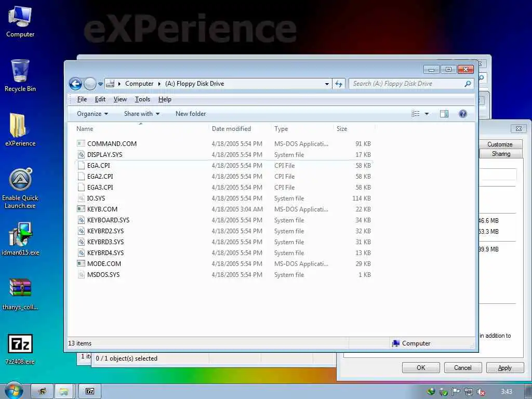The image size is (532, 399).
Task: Click the Action Center flag tray icon
Action: 456,392
